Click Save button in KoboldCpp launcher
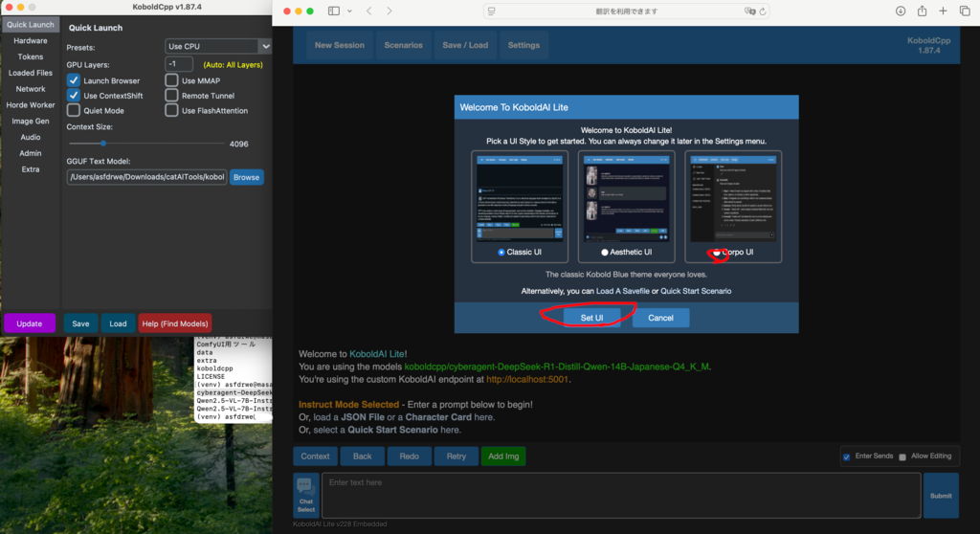This screenshot has height=534, width=980. coord(80,323)
